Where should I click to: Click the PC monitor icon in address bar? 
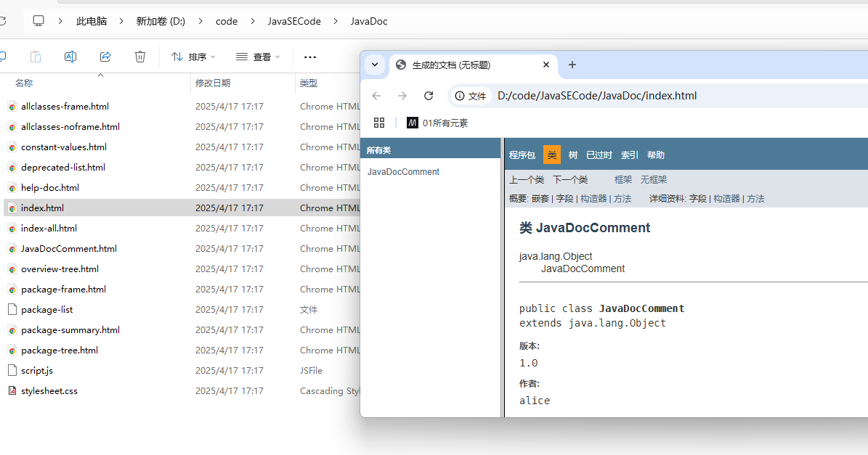pyautogui.click(x=38, y=21)
